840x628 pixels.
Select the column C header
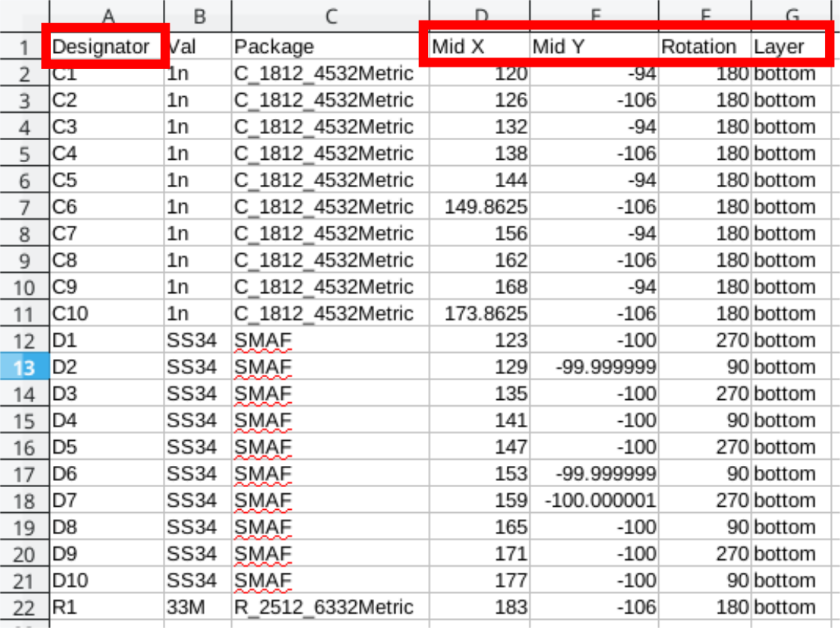(330, 14)
